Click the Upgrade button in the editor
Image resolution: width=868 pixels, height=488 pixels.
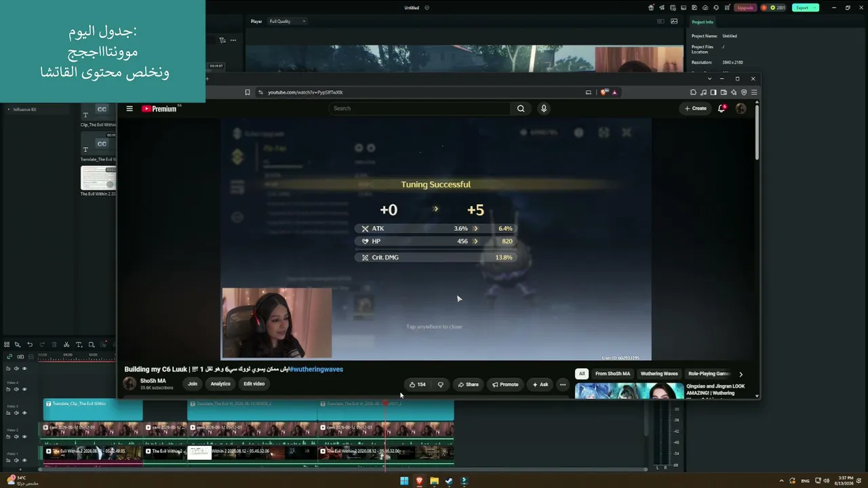click(745, 7)
